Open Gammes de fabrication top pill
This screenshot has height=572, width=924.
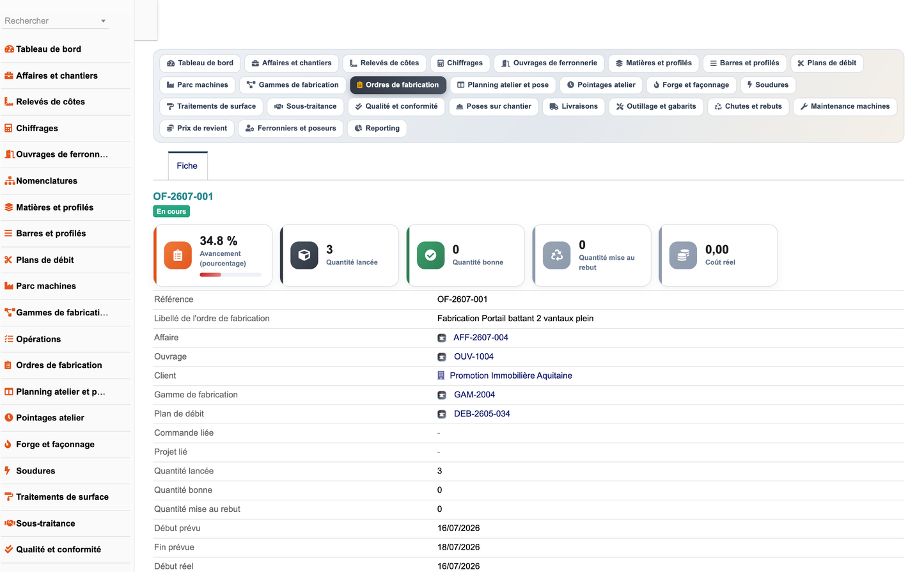[293, 85]
